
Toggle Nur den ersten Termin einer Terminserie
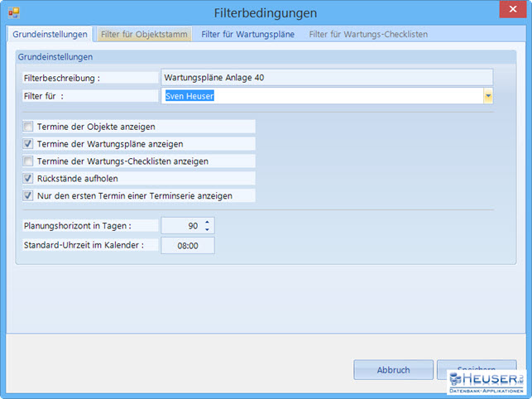(29, 196)
